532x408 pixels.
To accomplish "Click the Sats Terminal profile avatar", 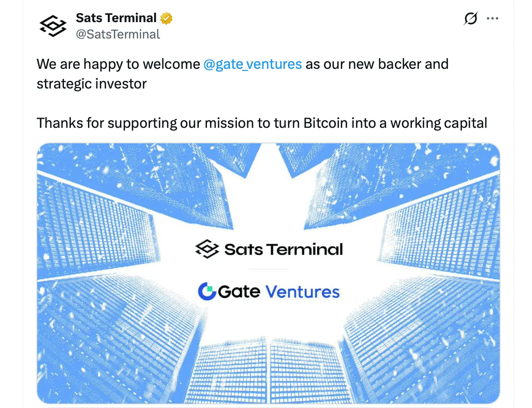I will point(54,25).
